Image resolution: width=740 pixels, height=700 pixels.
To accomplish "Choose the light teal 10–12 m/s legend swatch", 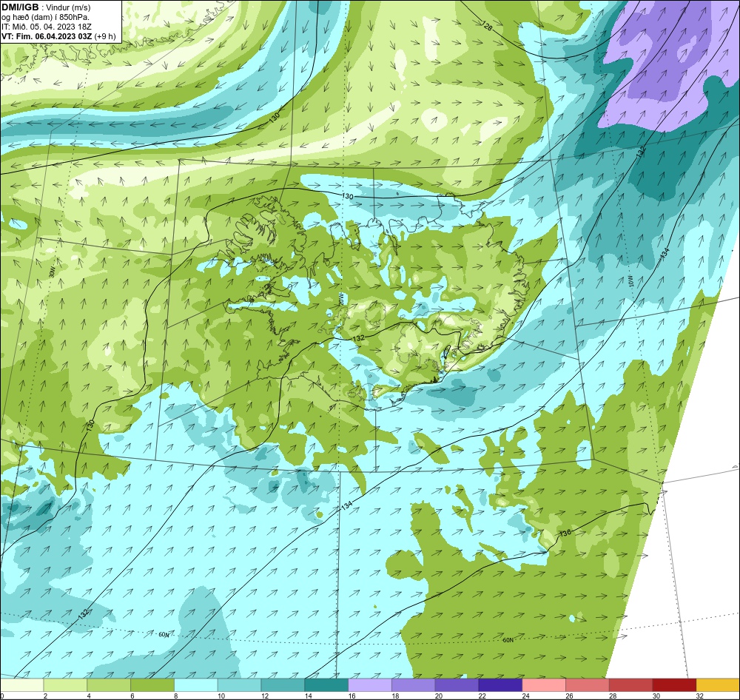I will coord(239,685).
